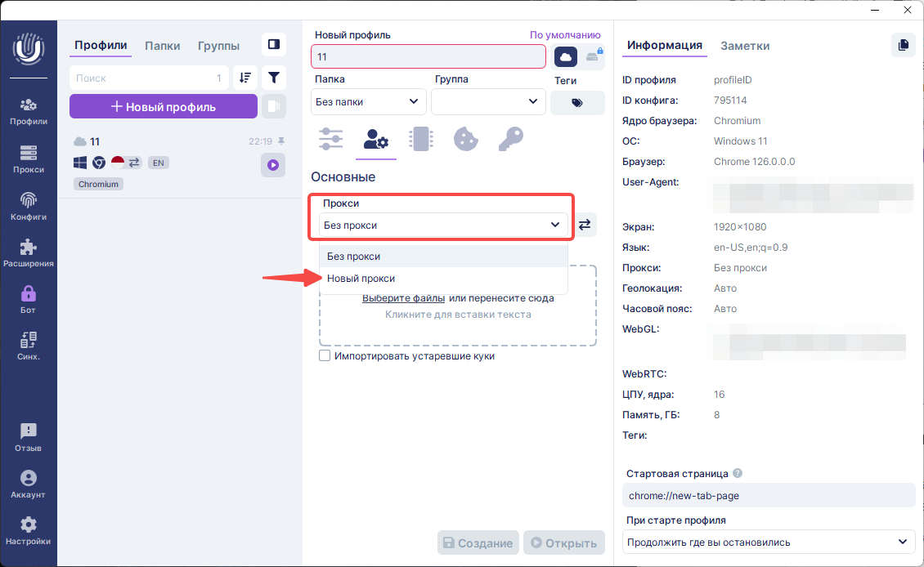Open the Proxies section in sidebar
Screen dimensions: 924x567
pos(28,159)
